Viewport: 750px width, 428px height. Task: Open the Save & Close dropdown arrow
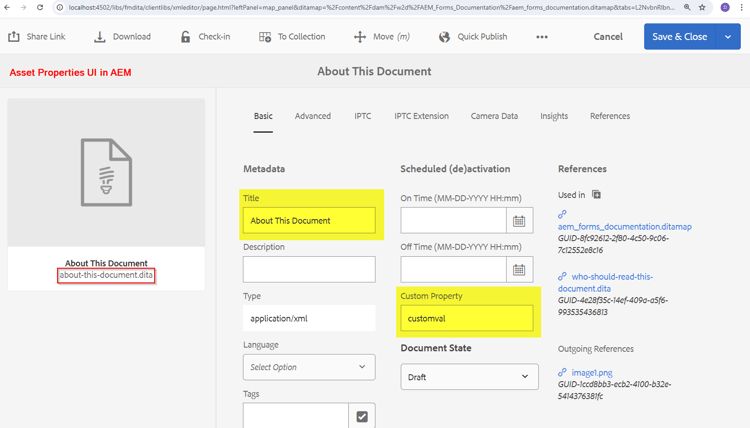[x=728, y=37]
